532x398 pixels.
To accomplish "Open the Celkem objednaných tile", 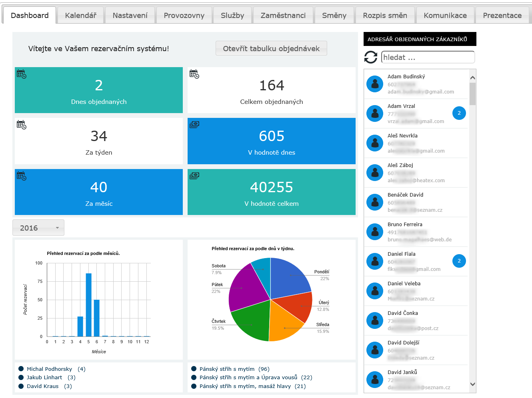I will tap(272, 90).
